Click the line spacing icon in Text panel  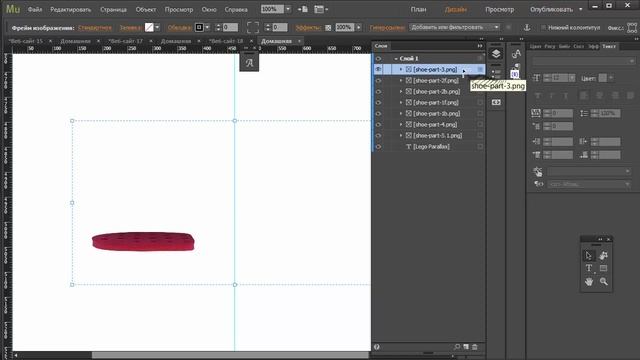click(x=584, y=113)
